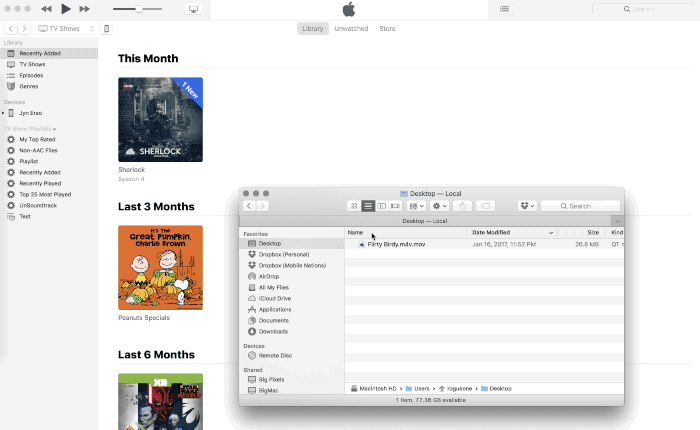Open the Recently Played playlist
Screen dimensions: 700x430
(x=49, y=184)
